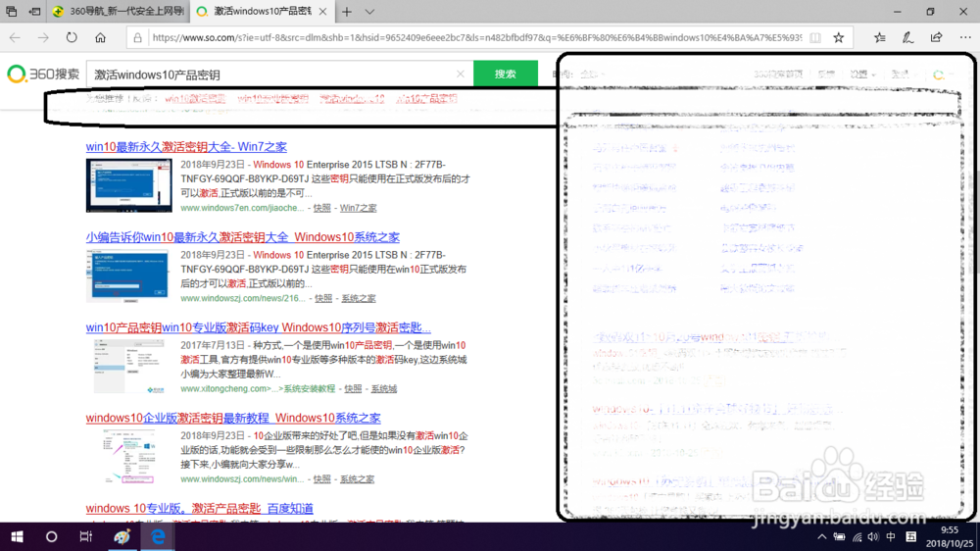Image resolution: width=980 pixels, height=551 pixels.
Task: Open the taskbar clock showing 9:55
Action: coord(949,536)
